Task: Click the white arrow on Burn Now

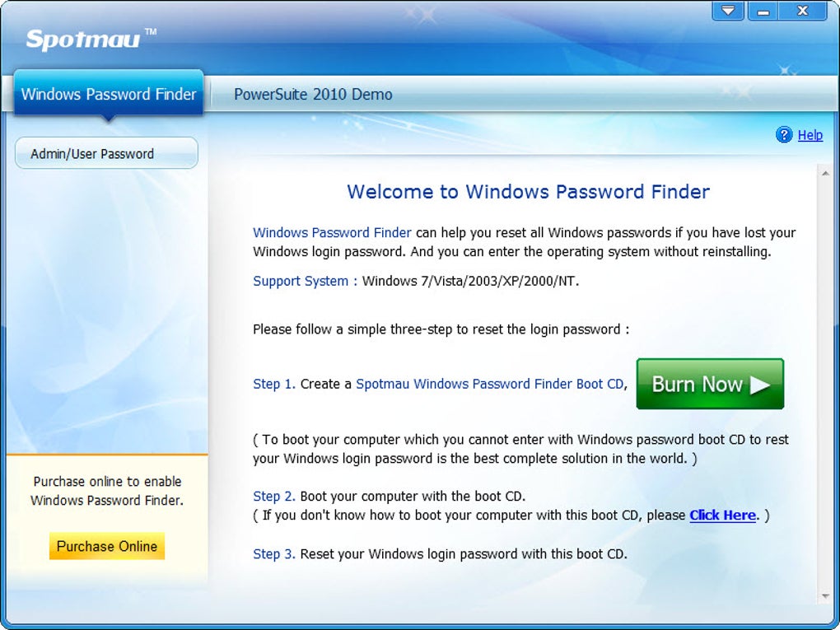Action: 760,384
